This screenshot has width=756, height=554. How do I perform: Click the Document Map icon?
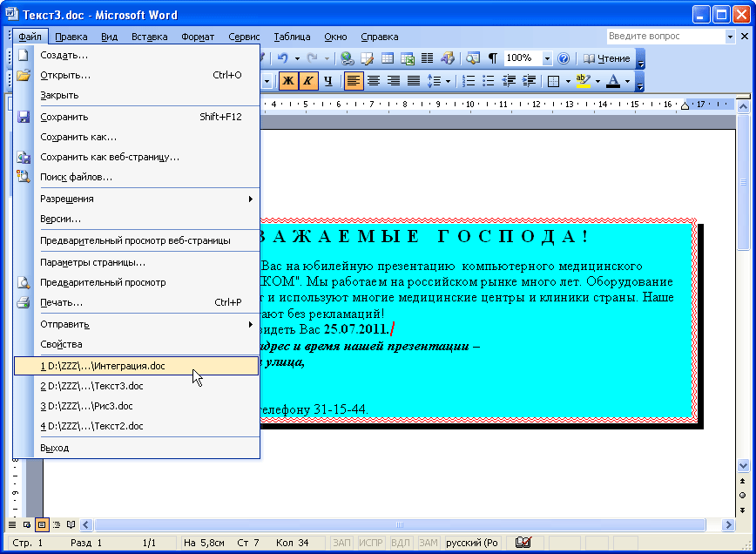[473, 58]
